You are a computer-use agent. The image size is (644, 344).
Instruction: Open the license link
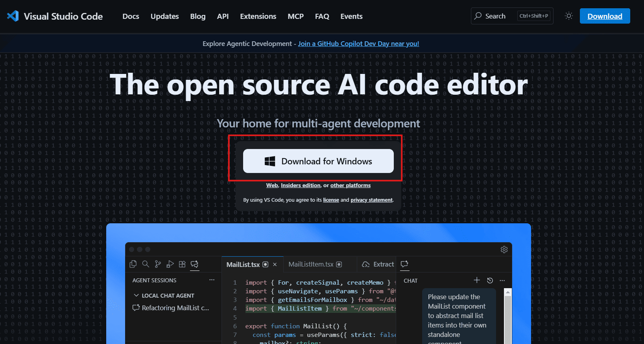click(331, 200)
